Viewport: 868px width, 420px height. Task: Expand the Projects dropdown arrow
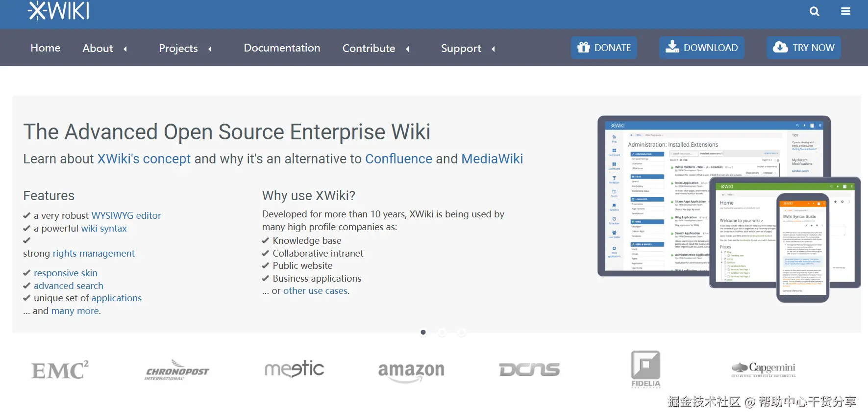click(210, 49)
